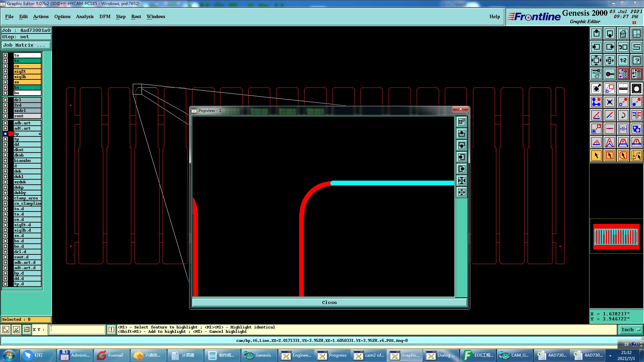Open the EDS taskbar application

pos(478,355)
